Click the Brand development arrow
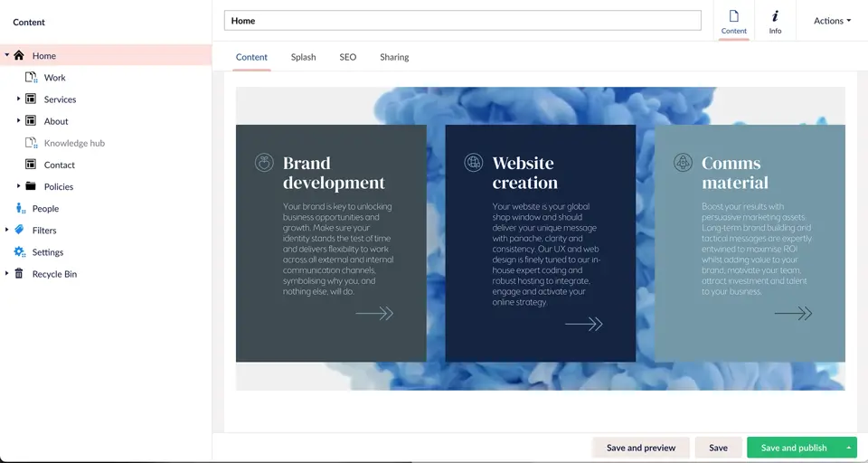 coord(374,314)
